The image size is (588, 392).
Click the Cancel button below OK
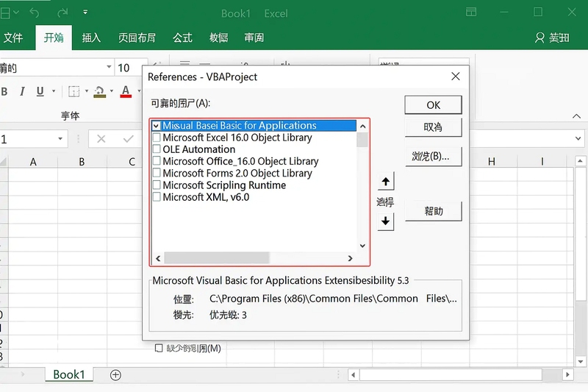pos(433,127)
